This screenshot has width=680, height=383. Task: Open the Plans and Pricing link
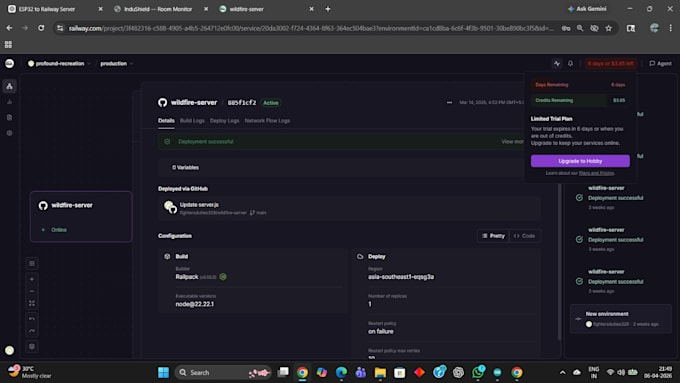click(x=596, y=173)
